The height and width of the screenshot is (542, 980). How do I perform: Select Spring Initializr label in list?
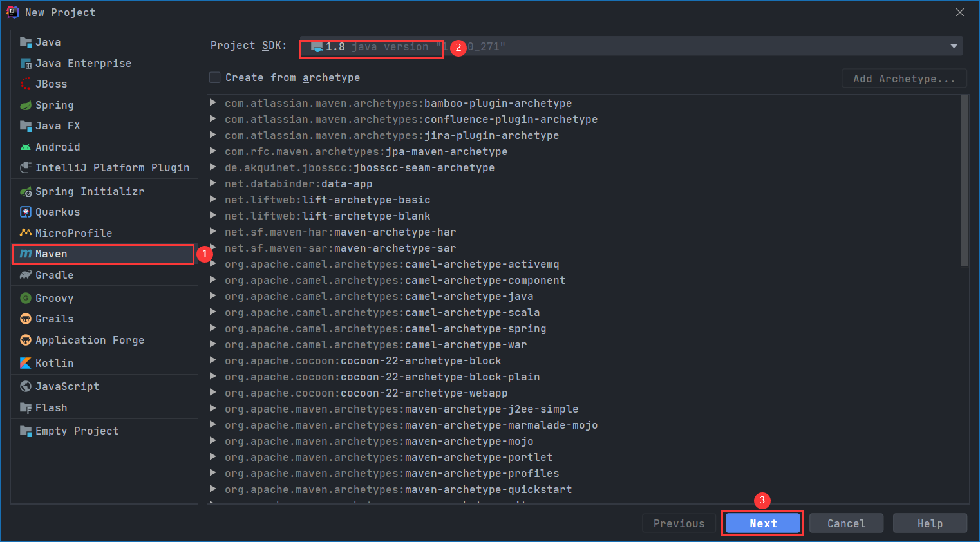[90, 192]
